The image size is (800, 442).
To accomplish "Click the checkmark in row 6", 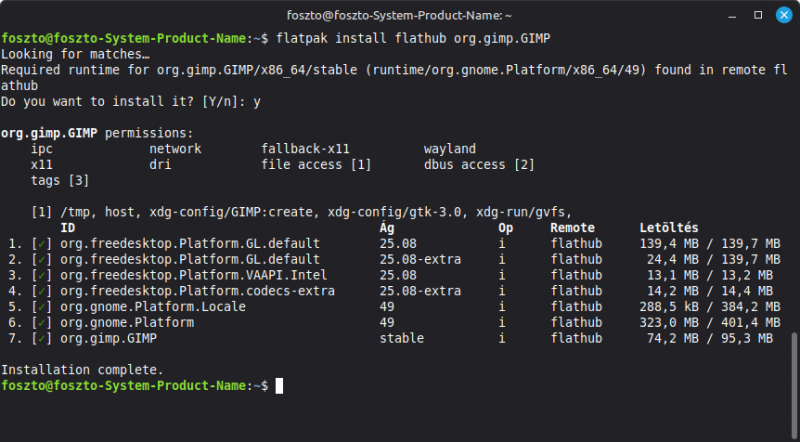I will point(42,323).
